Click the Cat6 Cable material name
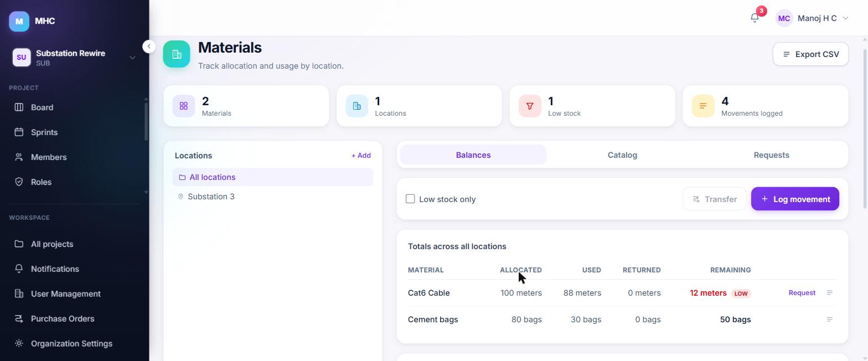Viewport: 868px width, 361px height. 428,293
